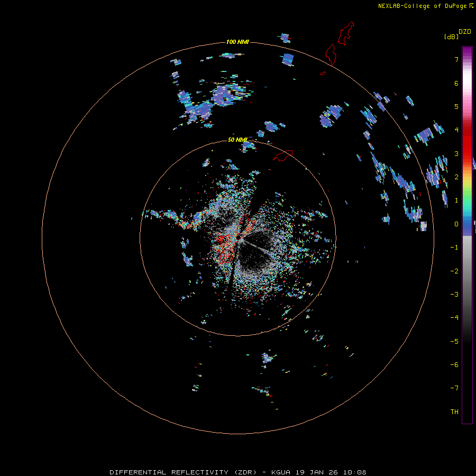Click the -2 value on the color scale
The height and width of the screenshot is (476, 476).
(x=454, y=271)
